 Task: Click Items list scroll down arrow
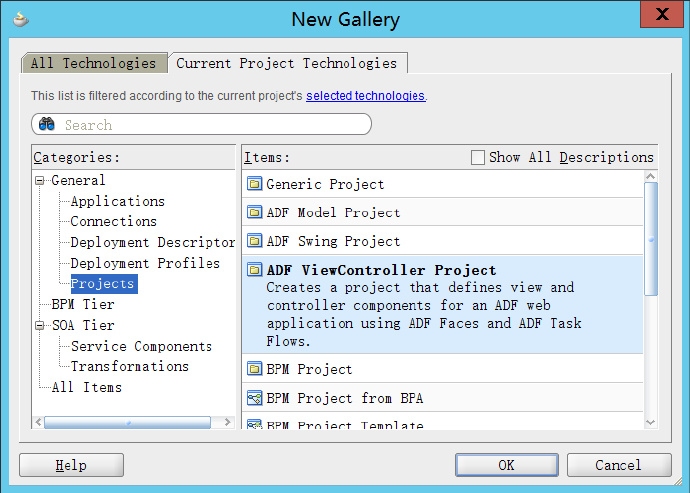(650, 423)
